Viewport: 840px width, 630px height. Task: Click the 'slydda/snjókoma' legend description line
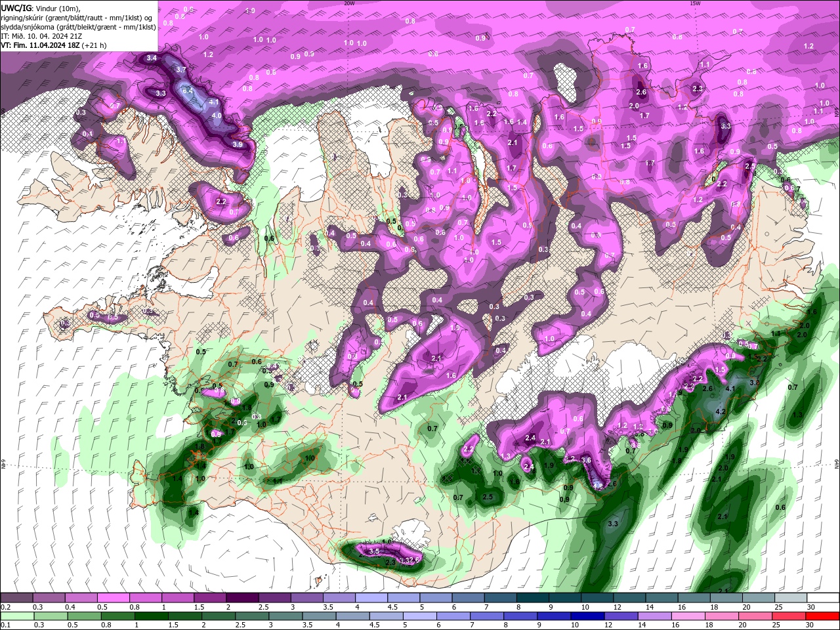coord(78,27)
